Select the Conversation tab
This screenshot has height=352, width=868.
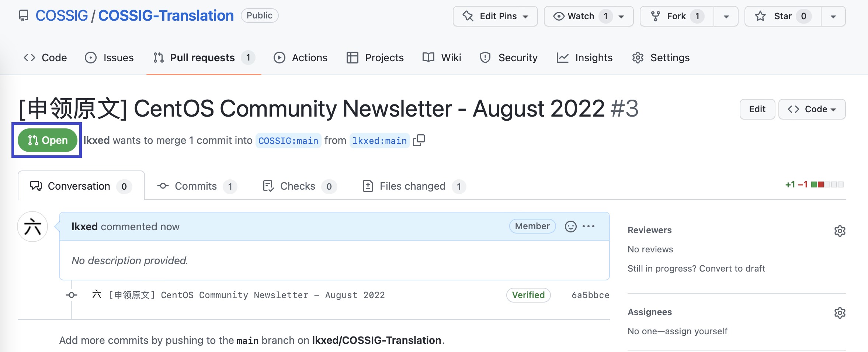pyautogui.click(x=81, y=186)
